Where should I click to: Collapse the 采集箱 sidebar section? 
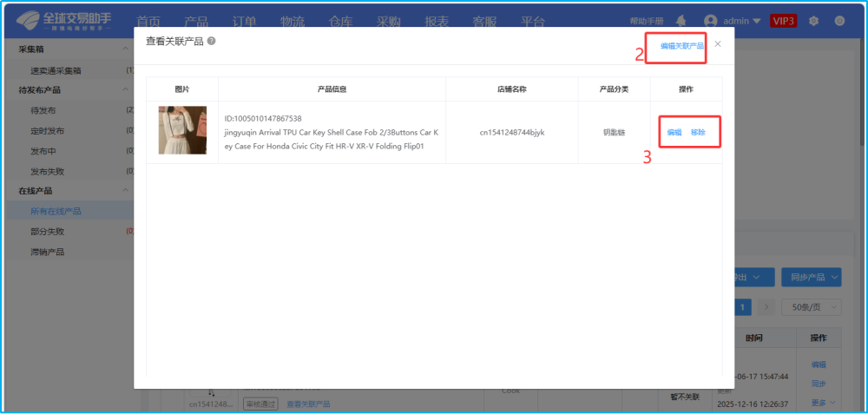(125, 49)
